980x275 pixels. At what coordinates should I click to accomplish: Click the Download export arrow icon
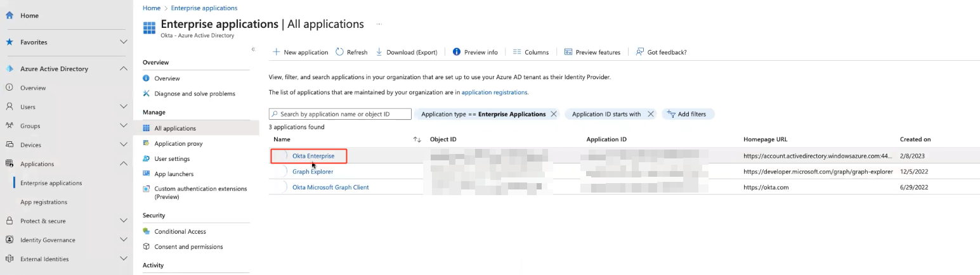click(379, 52)
